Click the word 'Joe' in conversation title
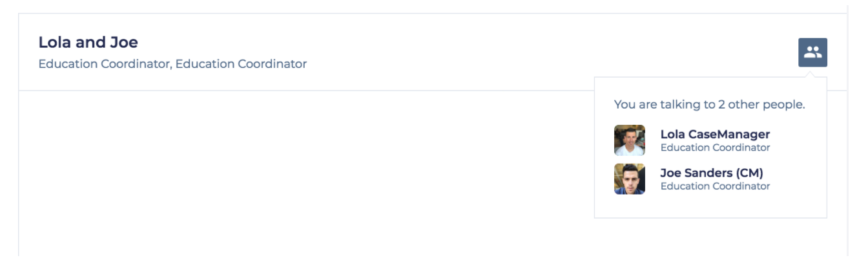 (124, 43)
